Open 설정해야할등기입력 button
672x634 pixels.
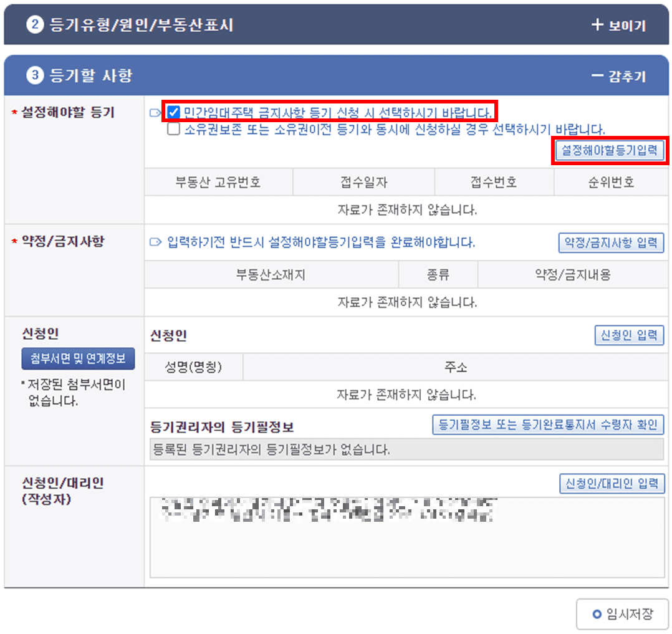pos(610,150)
